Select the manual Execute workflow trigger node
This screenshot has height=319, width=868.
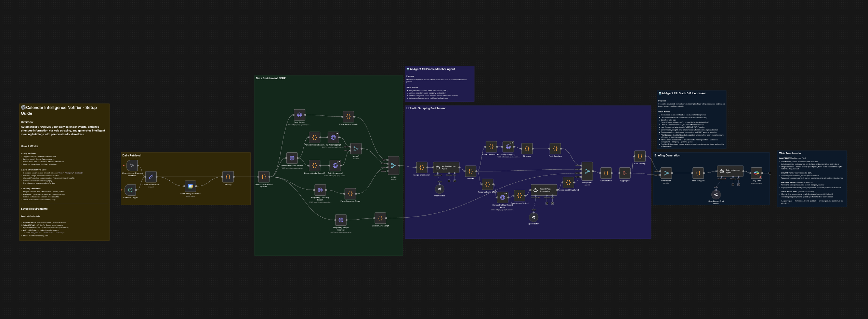132,166
